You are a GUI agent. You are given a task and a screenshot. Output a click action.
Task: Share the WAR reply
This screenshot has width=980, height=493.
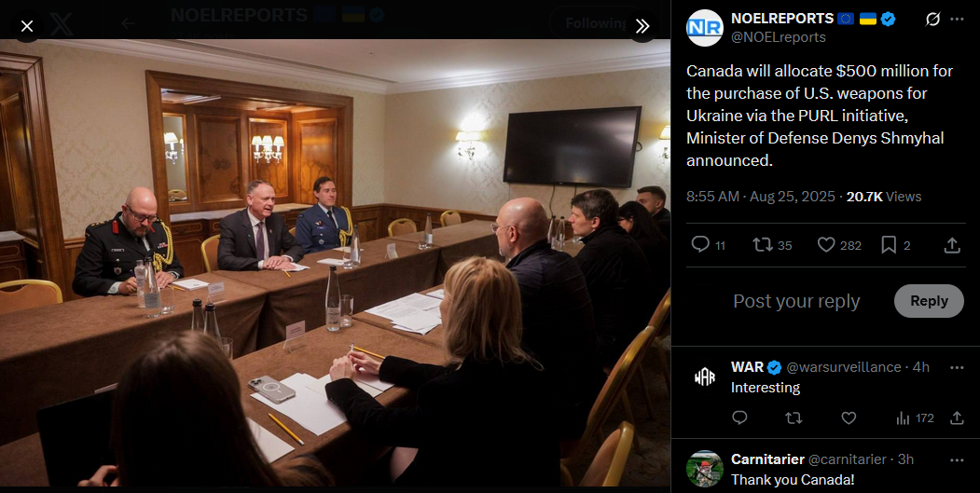pyautogui.click(x=957, y=418)
